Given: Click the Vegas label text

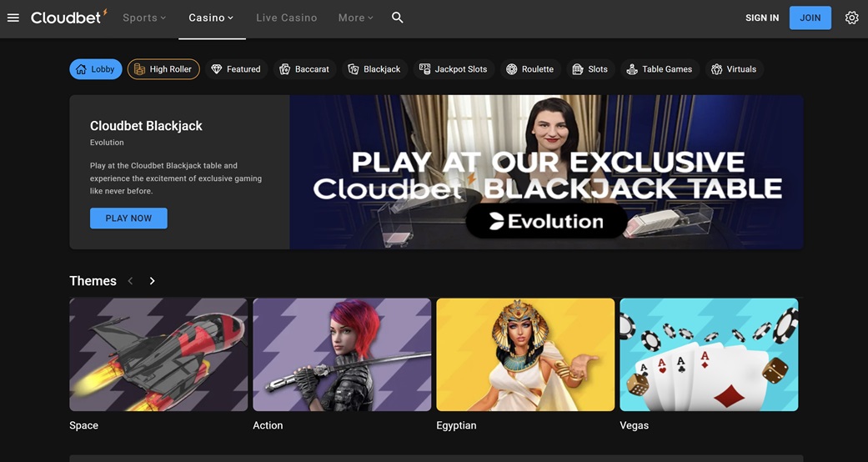Looking at the screenshot, I should pos(635,425).
